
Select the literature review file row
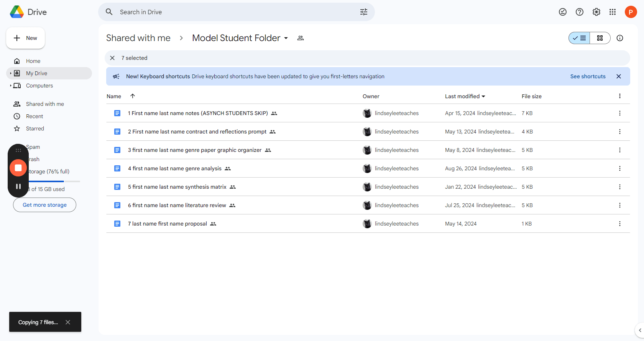pos(368,205)
